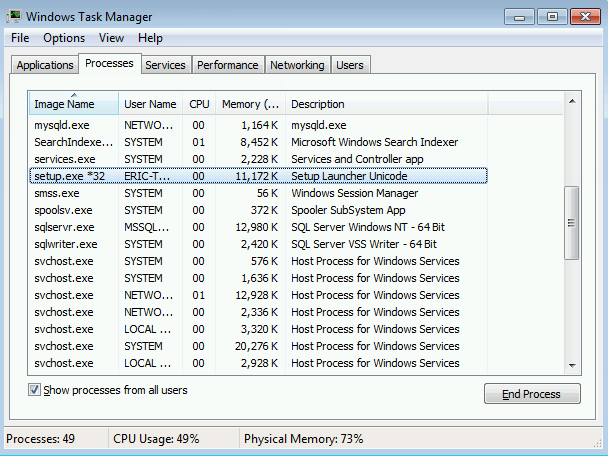The width and height of the screenshot is (608, 456).
Task: Click the scrollbar up arrow
Action: click(x=572, y=102)
